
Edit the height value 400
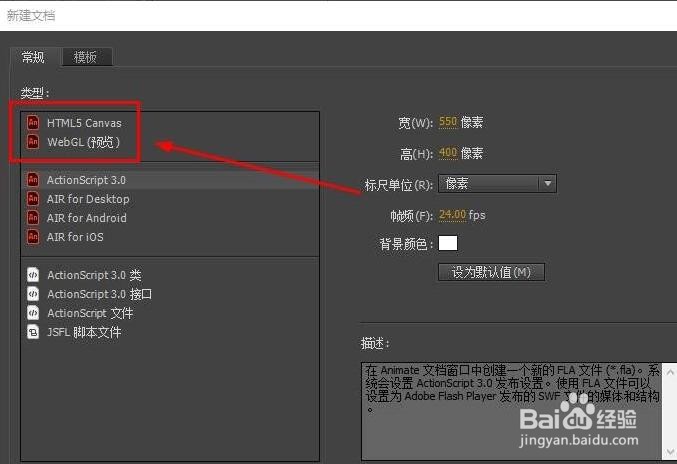coord(448,153)
